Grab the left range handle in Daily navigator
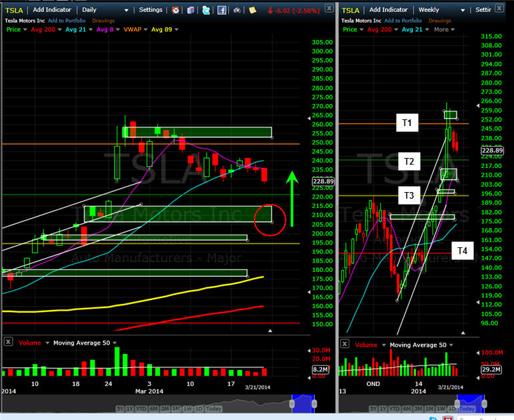Image resolution: width=514 pixels, height=420 pixels. tap(292, 403)
